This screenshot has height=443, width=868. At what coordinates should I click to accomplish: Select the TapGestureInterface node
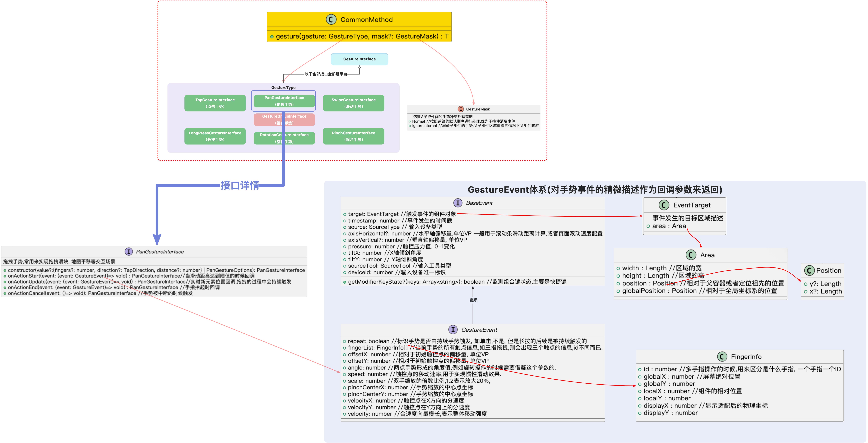pyautogui.click(x=215, y=103)
